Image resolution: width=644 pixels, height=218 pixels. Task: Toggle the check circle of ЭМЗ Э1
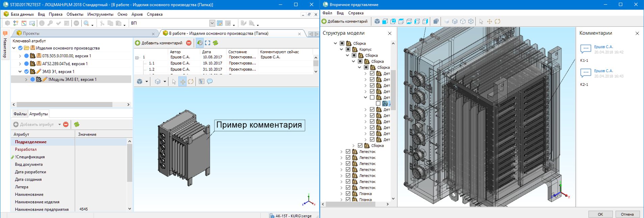(x=26, y=71)
